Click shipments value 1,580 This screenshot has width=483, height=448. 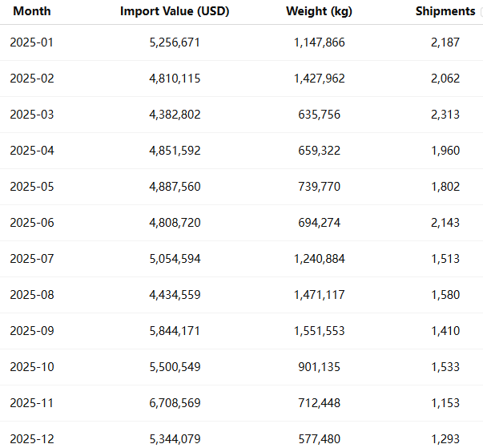(x=445, y=295)
